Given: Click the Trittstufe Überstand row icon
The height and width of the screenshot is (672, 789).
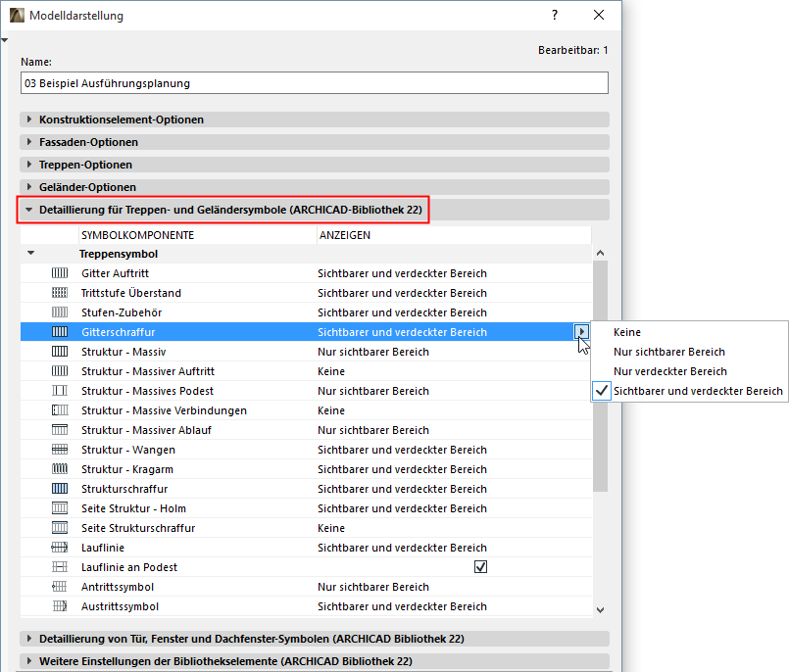Looking at the screenshot, I should point(60,293).
